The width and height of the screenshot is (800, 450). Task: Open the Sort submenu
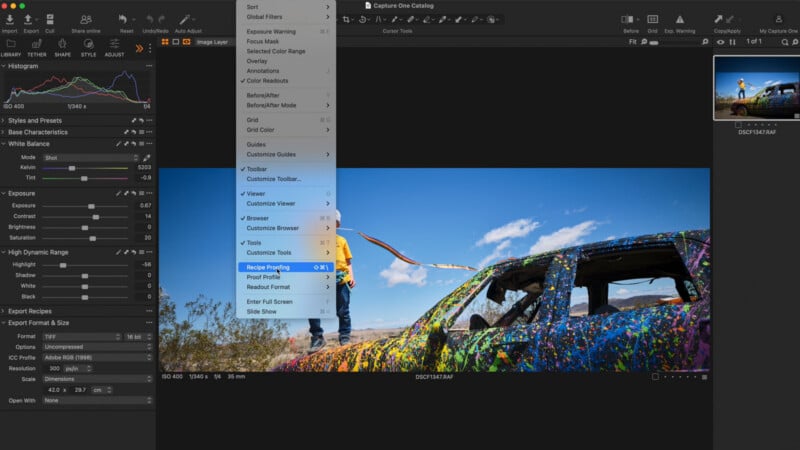tap(286, 7)
